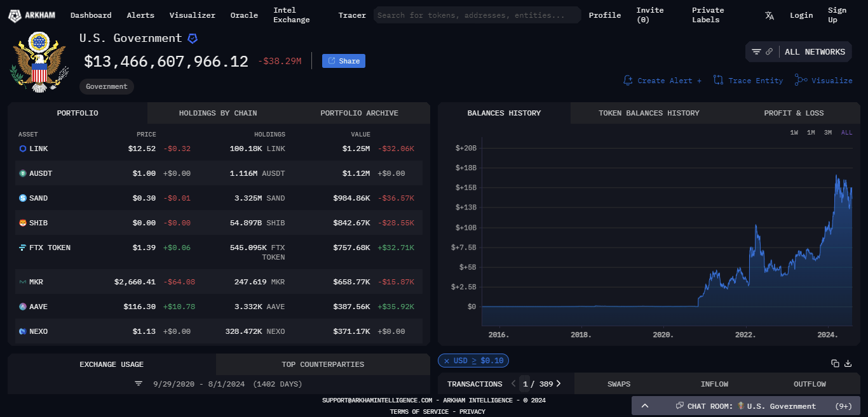
Task: Click the Visualize link
Action: (x=824, y=81)
